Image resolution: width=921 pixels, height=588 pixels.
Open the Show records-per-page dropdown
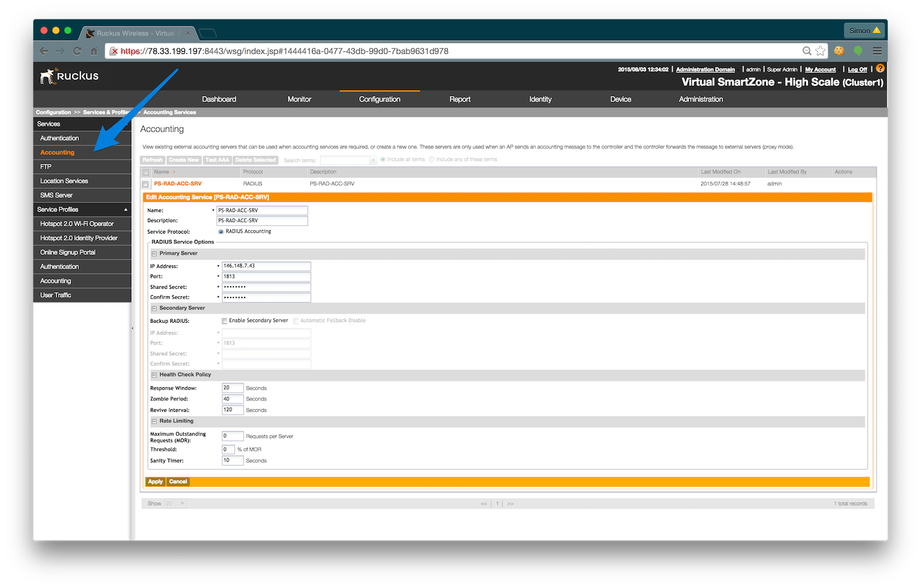tap(176, 503)
